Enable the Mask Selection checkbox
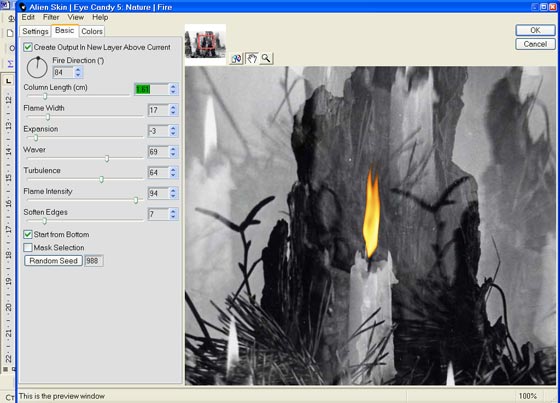The image size is (560, 403). [x=28, y=248]
